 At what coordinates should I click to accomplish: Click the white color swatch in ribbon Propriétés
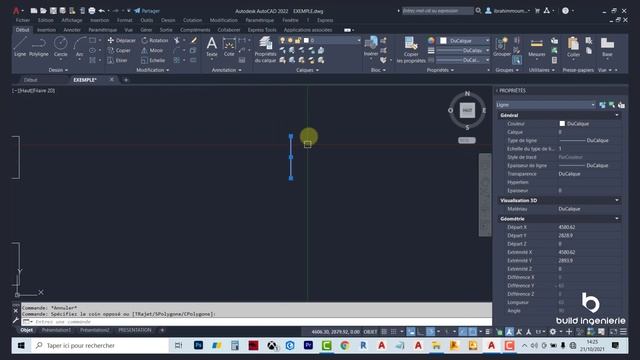click(443, 40)
